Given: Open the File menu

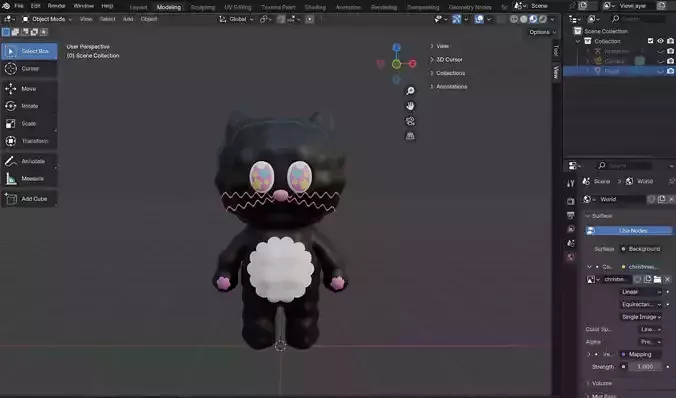Looking at the screenshot, I should (x=19, y=6).
